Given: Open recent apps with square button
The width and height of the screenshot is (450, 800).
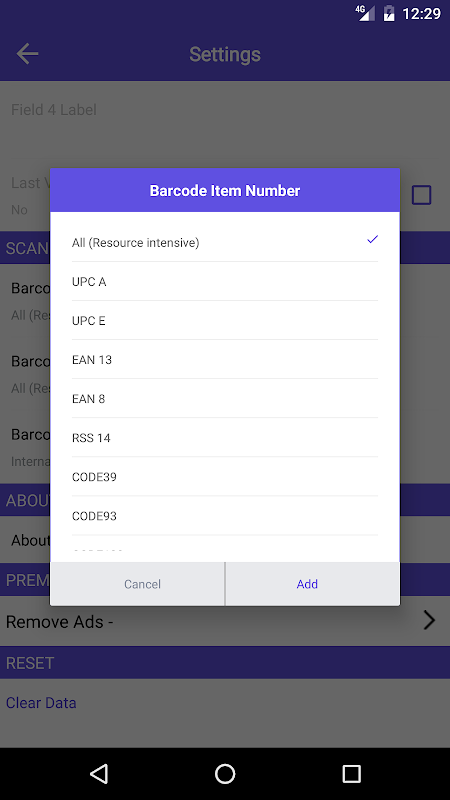Looking at the screenshot, I should pos(351,773).
